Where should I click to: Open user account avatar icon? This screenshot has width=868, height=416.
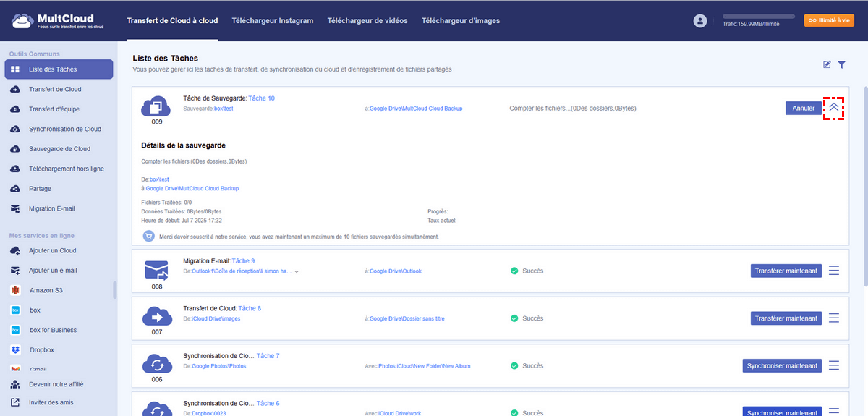(x=699, y=21)
